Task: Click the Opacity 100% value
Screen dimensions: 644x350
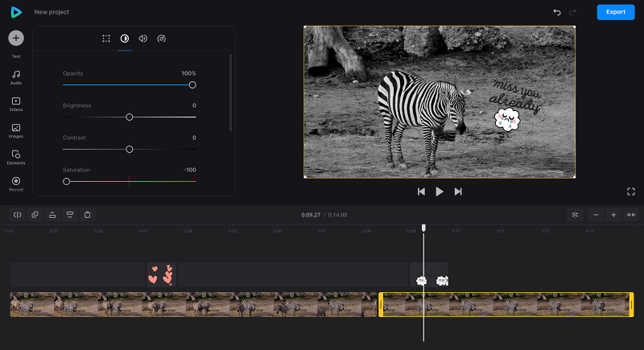Action: coord(188,73)
